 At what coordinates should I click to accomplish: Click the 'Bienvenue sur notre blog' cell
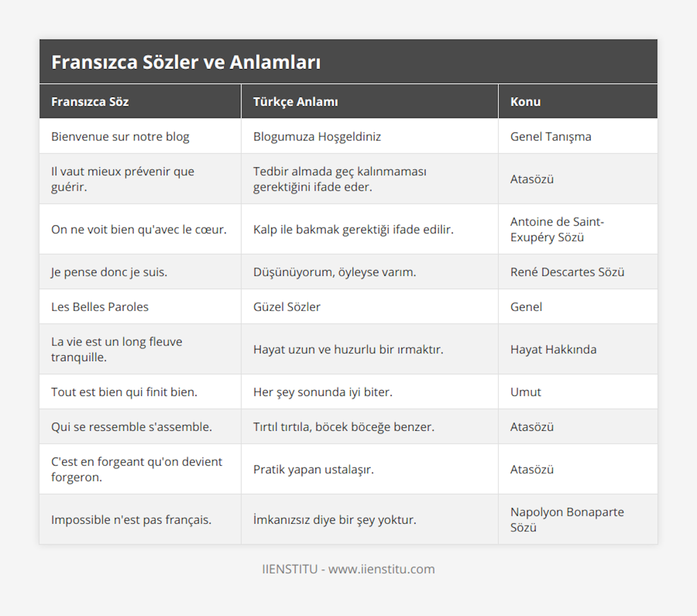pos(120,136)
